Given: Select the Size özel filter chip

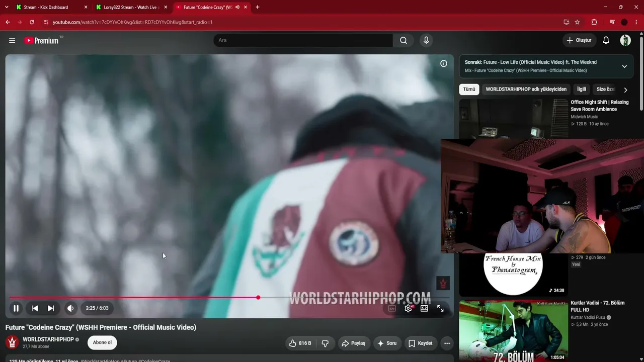Looking at the screenshot, I should click(605, 89).
